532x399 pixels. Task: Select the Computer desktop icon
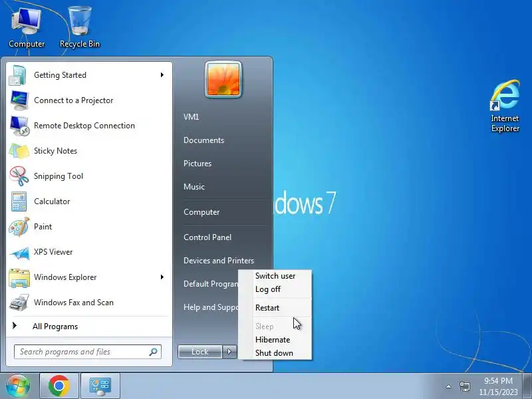[27, 28]
